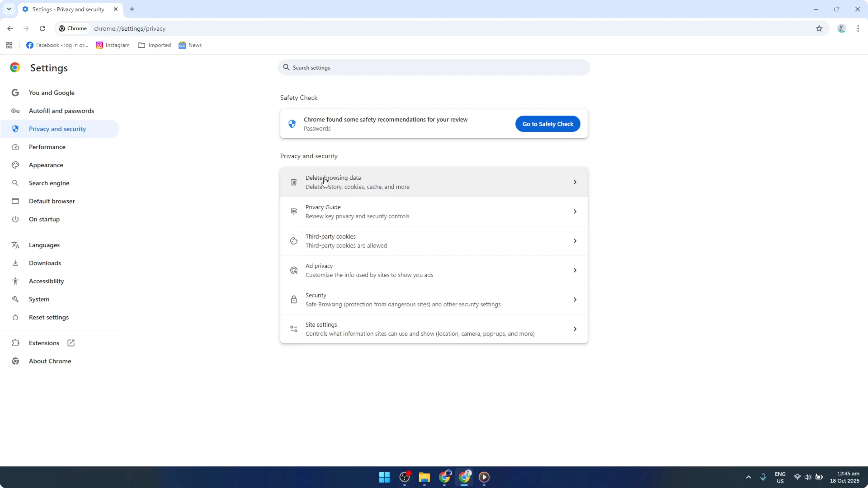Open Security safe browsing settings

point(433,299)
